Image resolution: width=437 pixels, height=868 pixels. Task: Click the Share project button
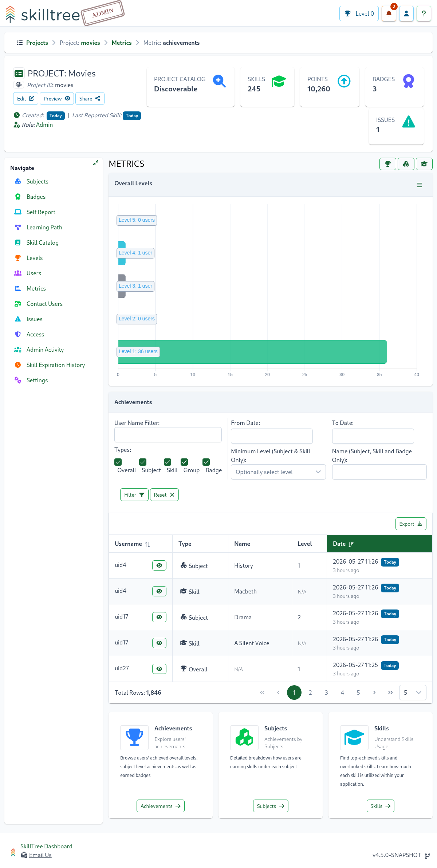90,99
